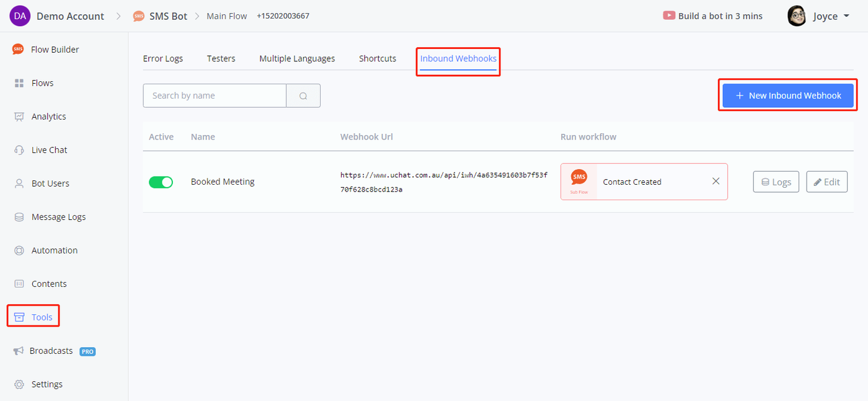Screen dimensions: 868x401
Task: Click the Search by name field
Action: coord(215,95)
